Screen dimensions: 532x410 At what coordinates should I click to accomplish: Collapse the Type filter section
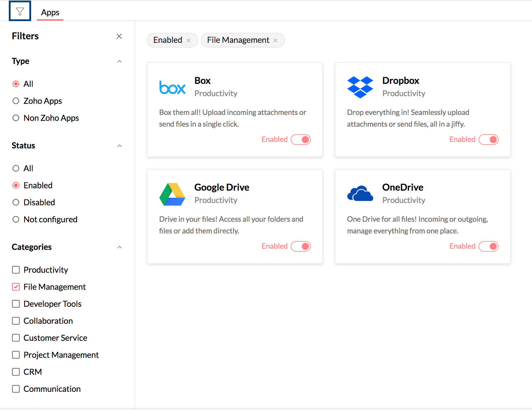pos(119,61)
